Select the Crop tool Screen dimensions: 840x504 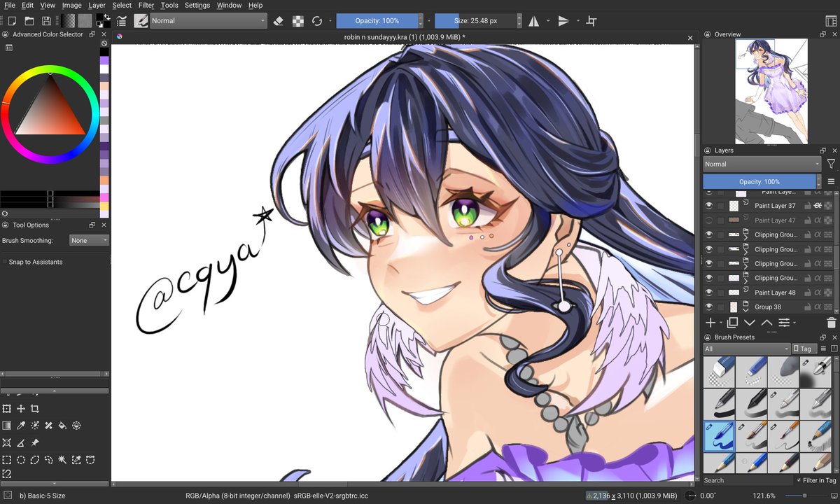pos(35,409)
